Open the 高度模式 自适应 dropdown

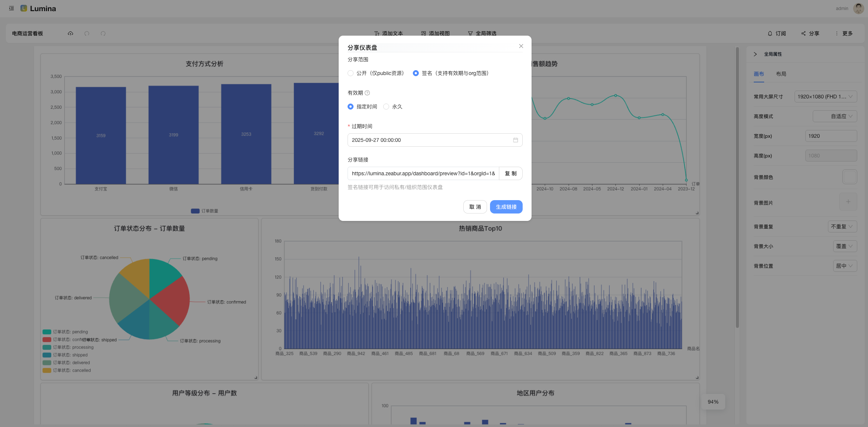click(x=835, y=116)
